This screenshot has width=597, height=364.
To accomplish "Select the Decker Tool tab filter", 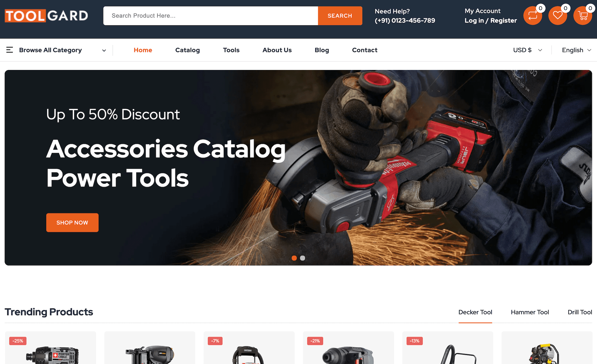I will pos(475,312).
